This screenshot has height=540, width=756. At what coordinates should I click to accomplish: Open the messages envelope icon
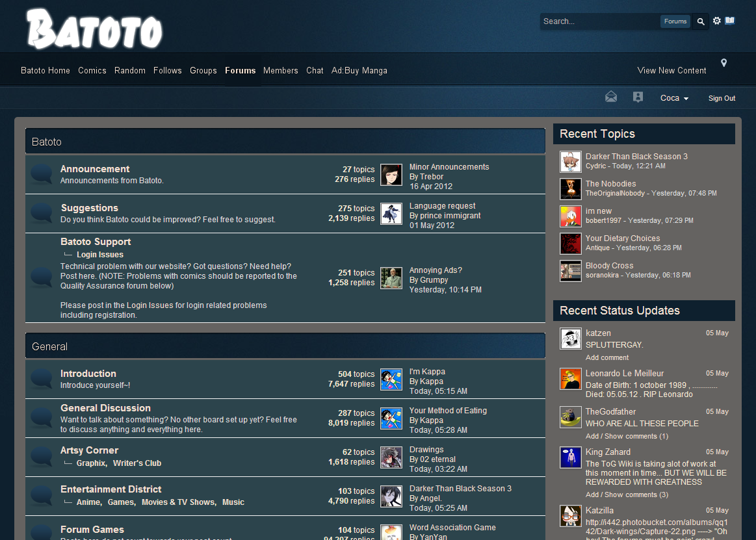point(611,97)
